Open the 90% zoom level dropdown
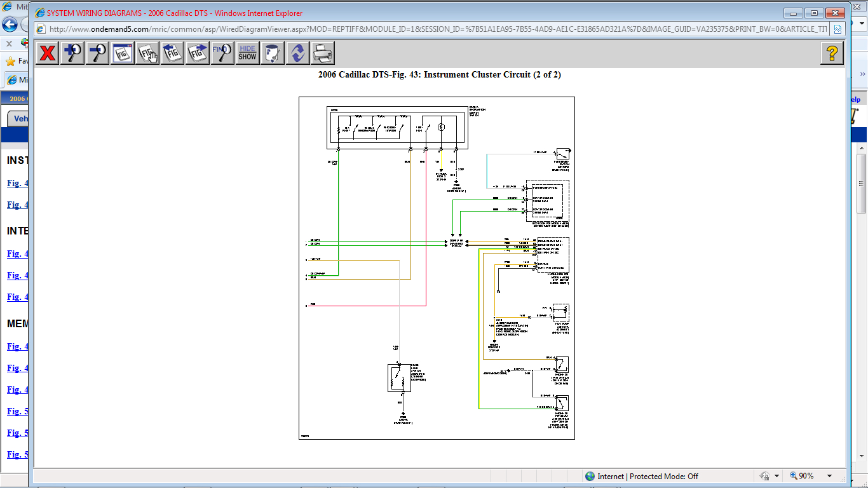 pos(829,476)
